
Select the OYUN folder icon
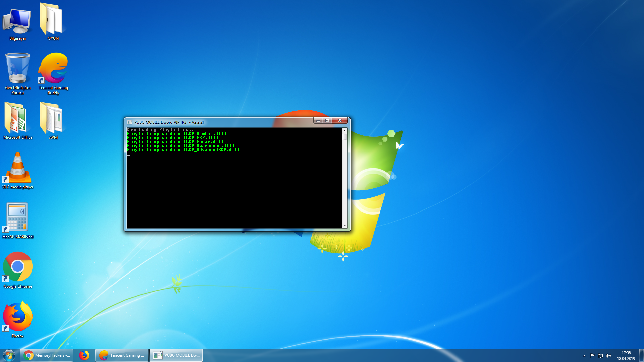pos(53,22)
